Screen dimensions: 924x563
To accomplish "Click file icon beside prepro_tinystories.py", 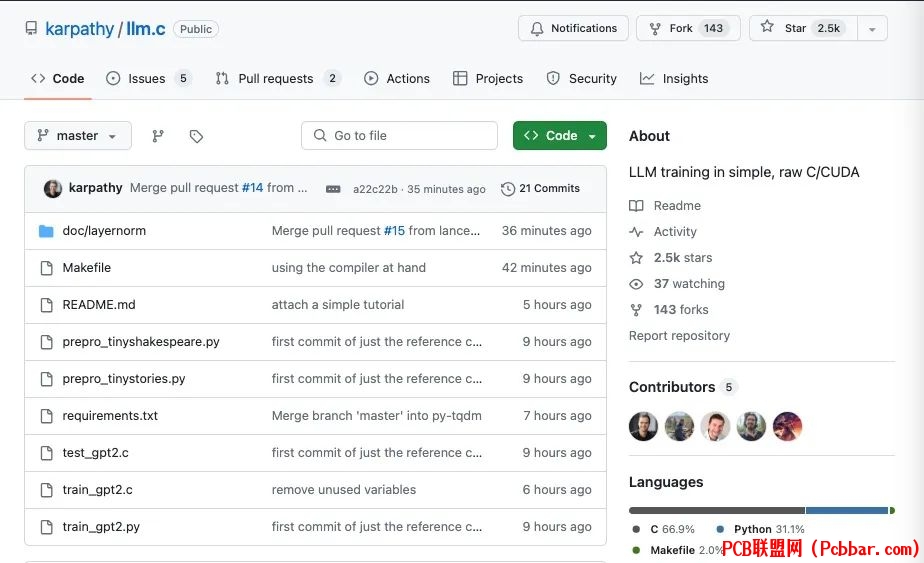I will (47, 379).
